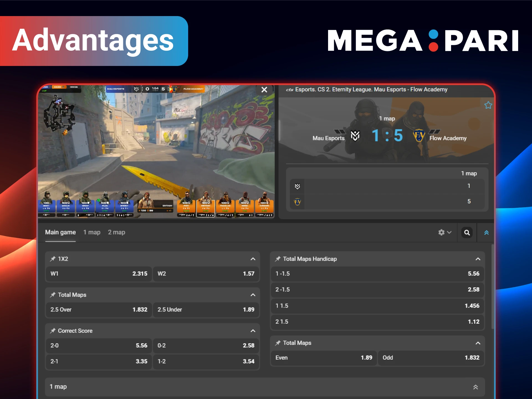Toggle the star to favorite the match

click(x=488, y=105)
